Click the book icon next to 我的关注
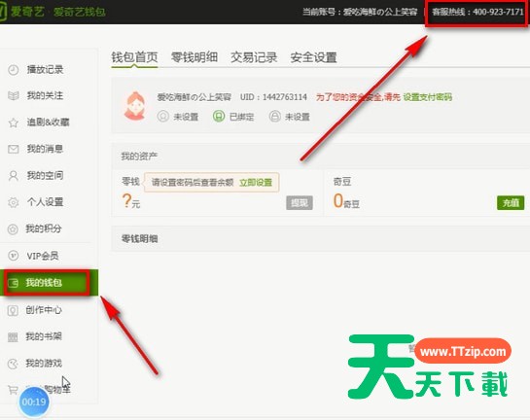 tap(14, 95)
